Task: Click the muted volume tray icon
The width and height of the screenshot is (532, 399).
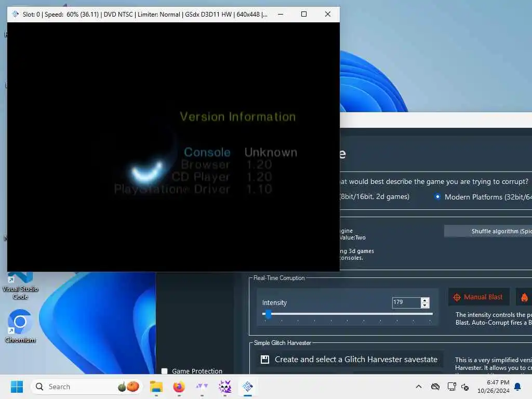Action: pos(465,387)
